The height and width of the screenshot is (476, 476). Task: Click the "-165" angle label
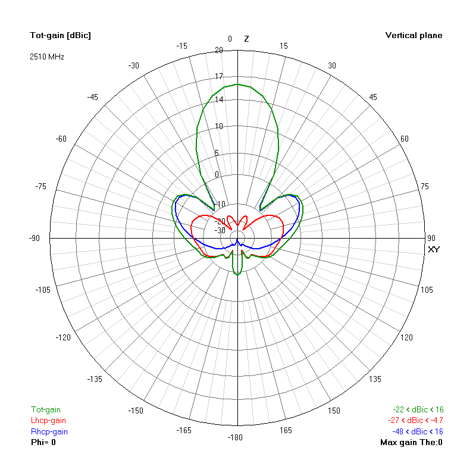click(184, 430)
